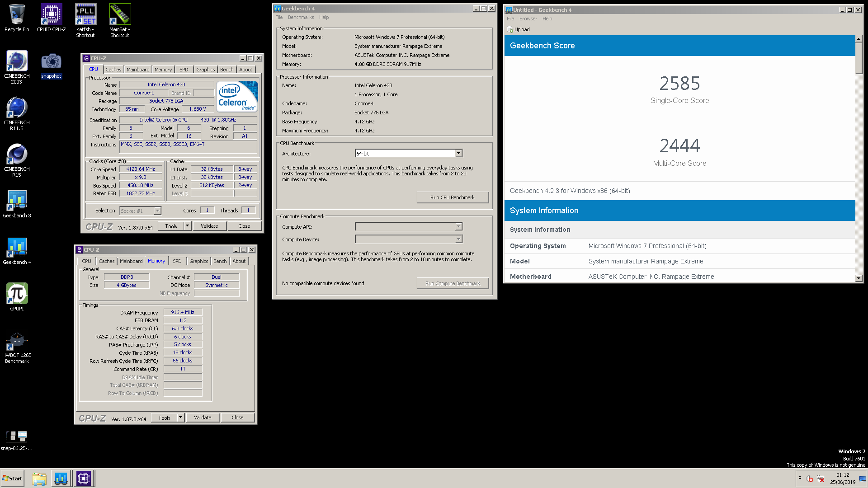Open About tab in upper CPU-Z window

[x=246, y=70]
